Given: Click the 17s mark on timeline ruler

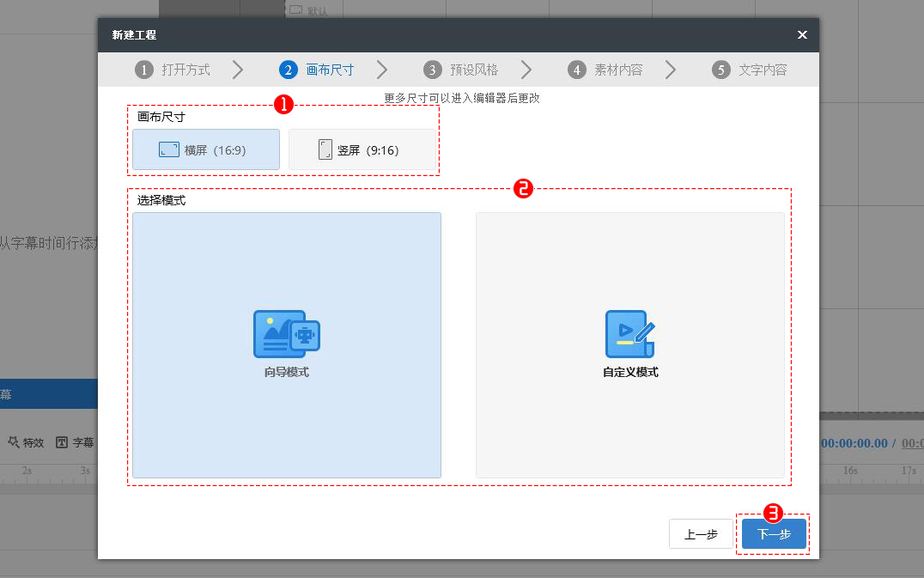Looking at the screenshot, I should click(908, 471).
